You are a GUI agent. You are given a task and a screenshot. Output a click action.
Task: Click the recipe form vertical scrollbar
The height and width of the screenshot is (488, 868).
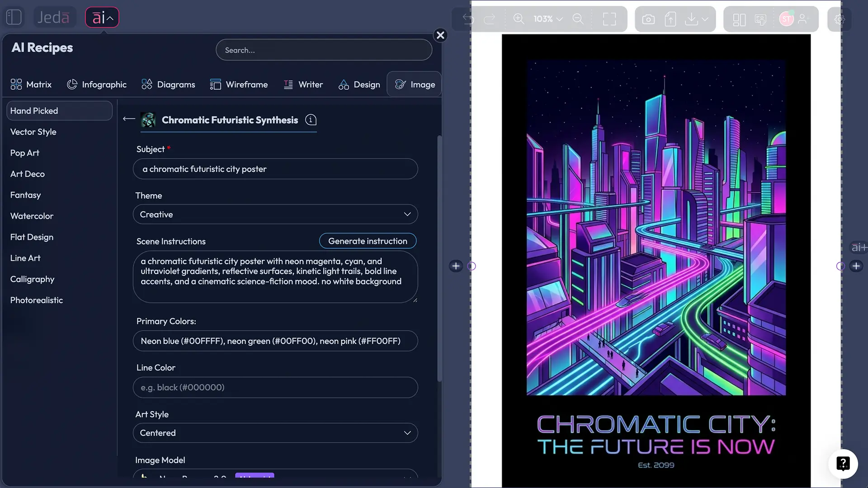[x=439, y=258]
